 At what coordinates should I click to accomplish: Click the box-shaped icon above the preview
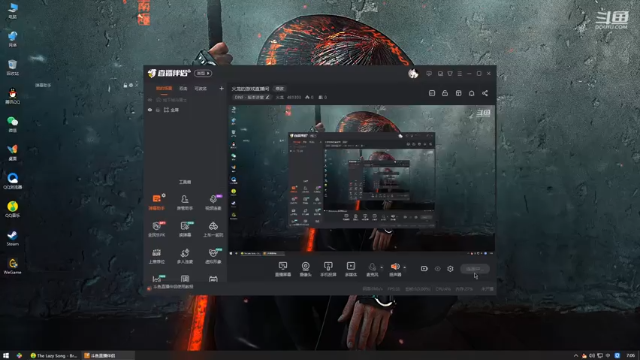pos(458,93)
